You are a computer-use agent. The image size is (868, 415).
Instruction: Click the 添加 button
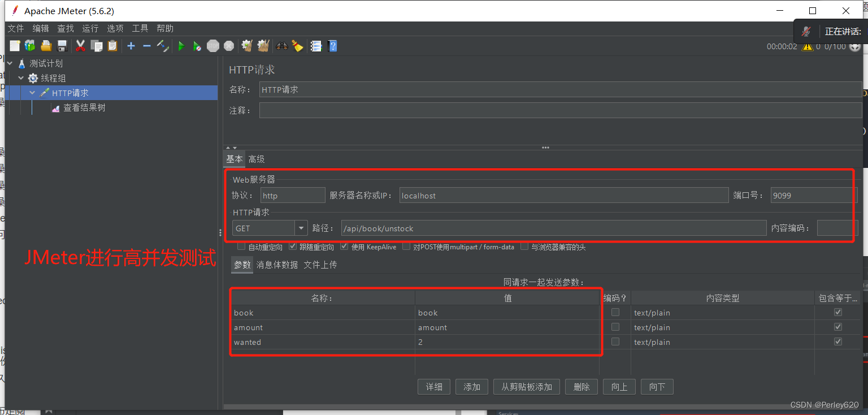472,387
